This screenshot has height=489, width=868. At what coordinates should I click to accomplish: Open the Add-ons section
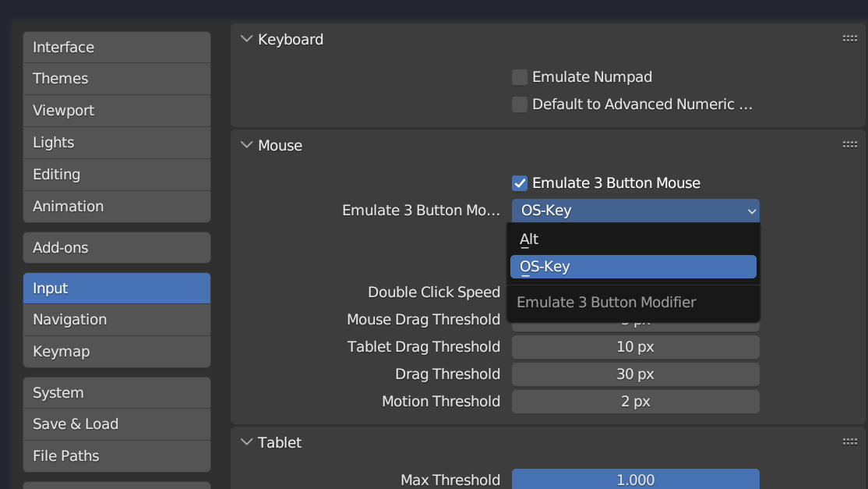[x=117, y=248]
